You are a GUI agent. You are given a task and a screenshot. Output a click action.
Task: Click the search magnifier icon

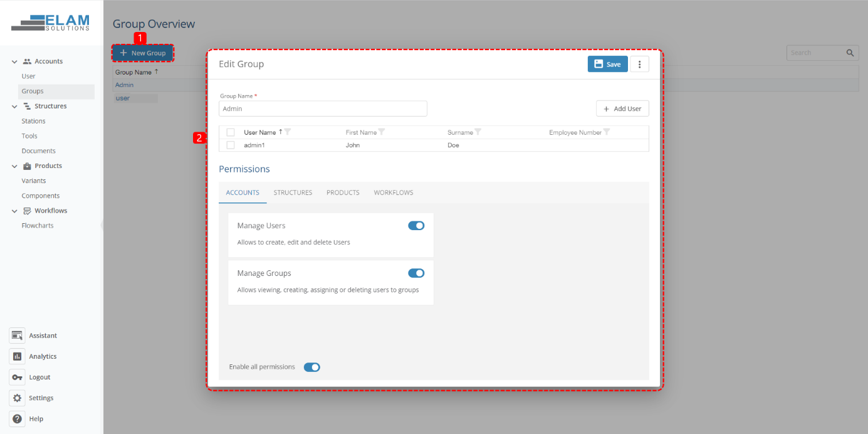click(850, 53)
